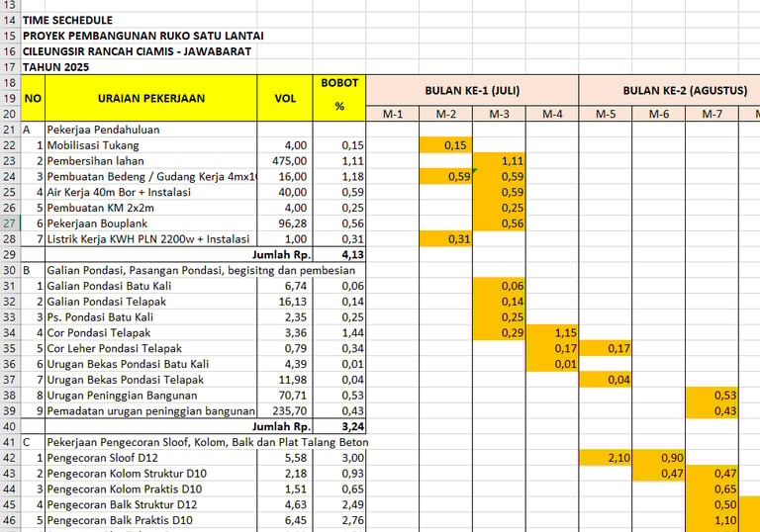Viewport: 760px width, 532px height.
Task: Select row 18 via its row header
Action: (x=10, y=83)
